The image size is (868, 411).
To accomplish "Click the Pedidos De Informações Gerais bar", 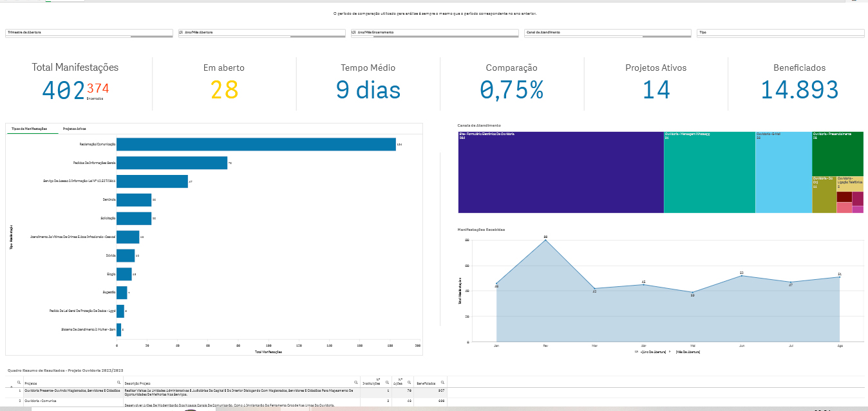I will click(x=171, y=163).
